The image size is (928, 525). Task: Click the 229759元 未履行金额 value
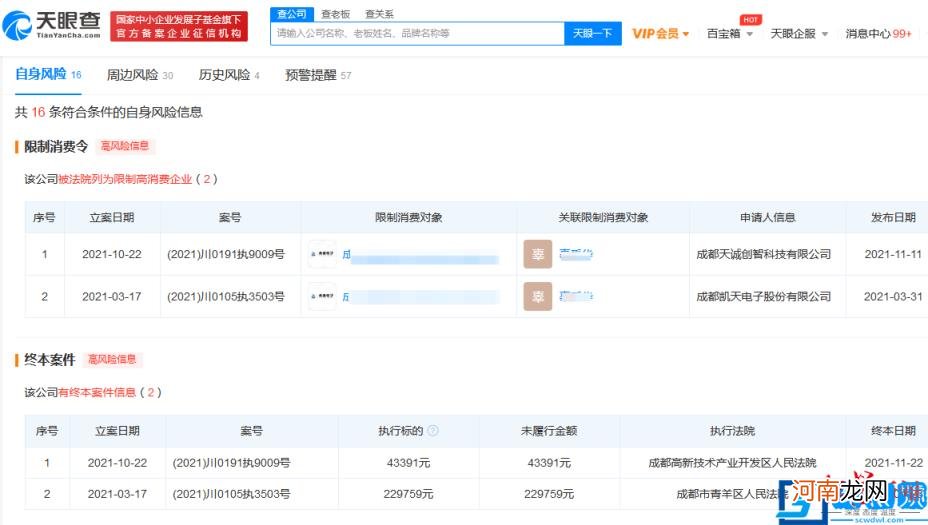(549, 494)
